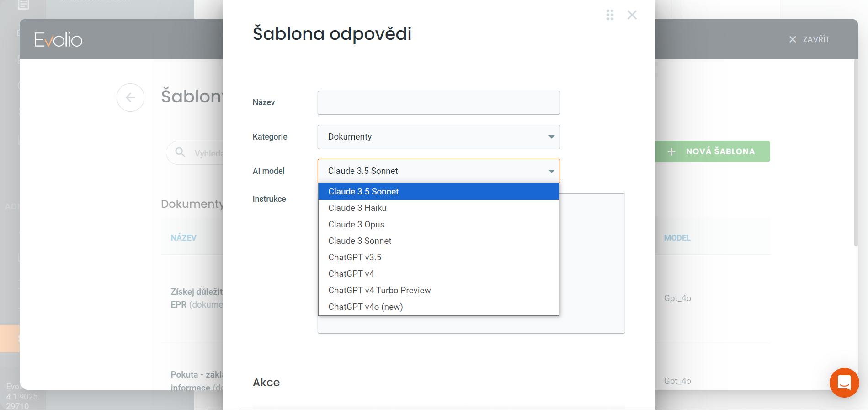The width and height of the screenshot is (868, 410).
Task: Open the orange chat support widget
Action: tap(844, 383)
